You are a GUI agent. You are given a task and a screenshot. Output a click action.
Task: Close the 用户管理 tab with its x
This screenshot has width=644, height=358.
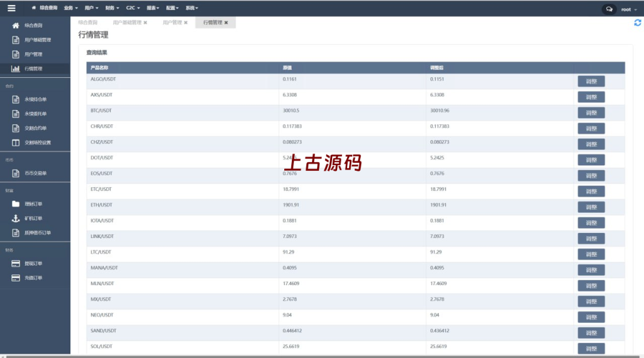(x=186, y=23)
